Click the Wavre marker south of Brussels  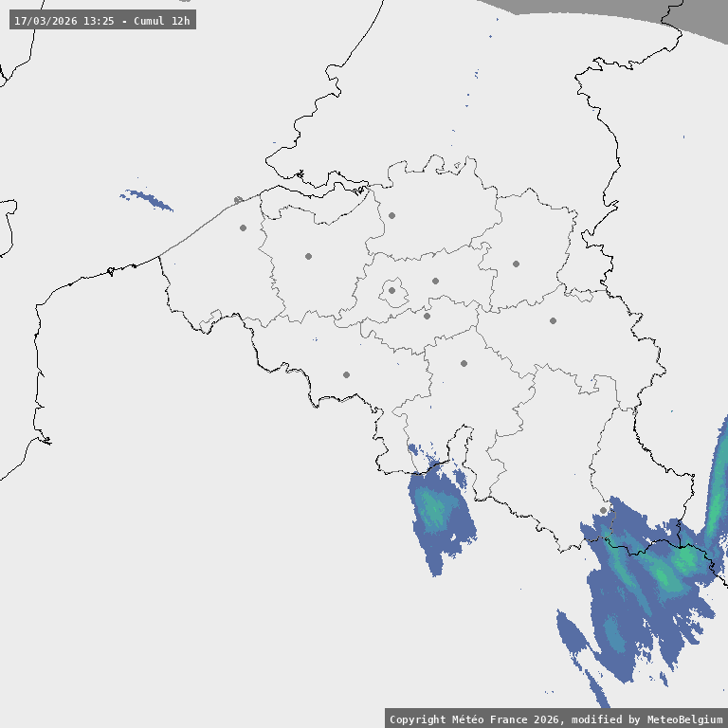click(x=427, y=316)
